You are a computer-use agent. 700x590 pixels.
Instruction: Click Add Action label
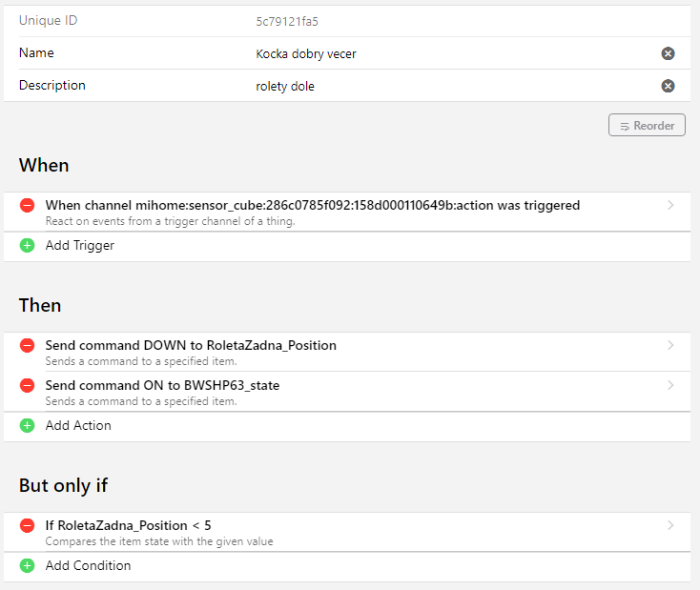[78, 426]
